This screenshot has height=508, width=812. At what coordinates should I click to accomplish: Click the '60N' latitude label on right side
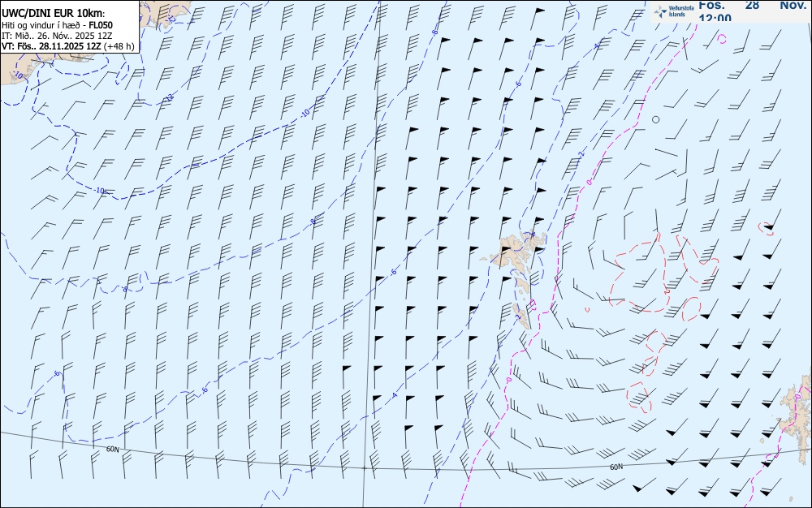coord(616,467)
